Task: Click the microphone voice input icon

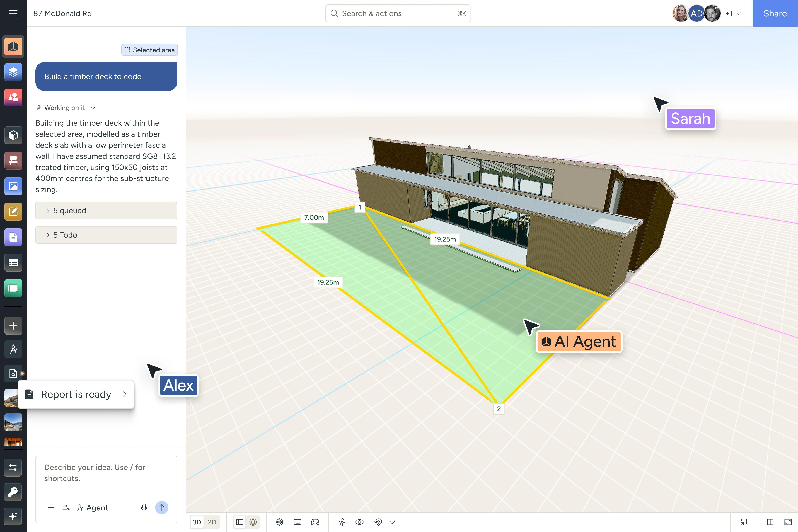Action: point(144,508)
